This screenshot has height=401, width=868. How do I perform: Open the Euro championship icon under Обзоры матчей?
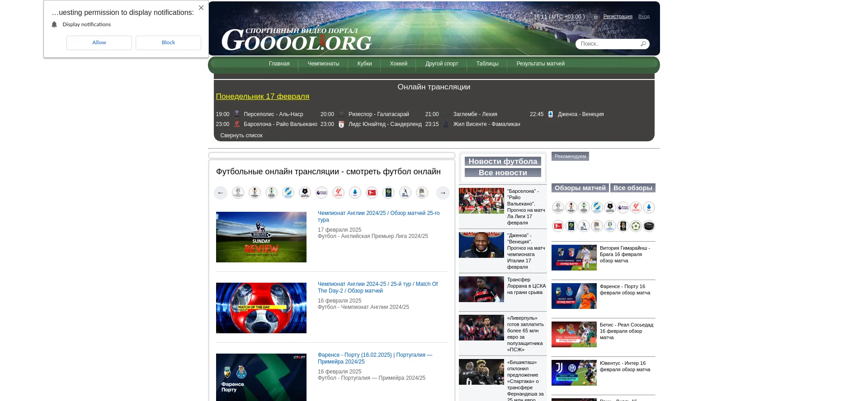[x=610, y=226]
